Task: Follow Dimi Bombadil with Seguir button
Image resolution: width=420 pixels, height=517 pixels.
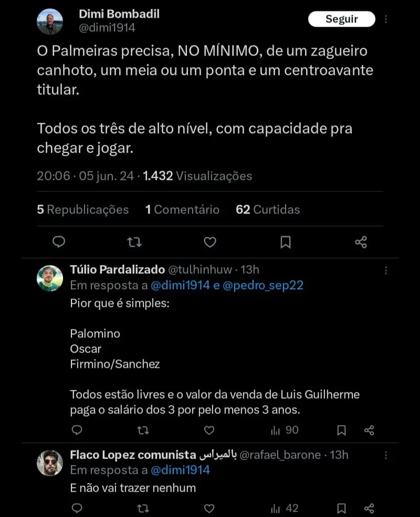Action: (341, 19)
